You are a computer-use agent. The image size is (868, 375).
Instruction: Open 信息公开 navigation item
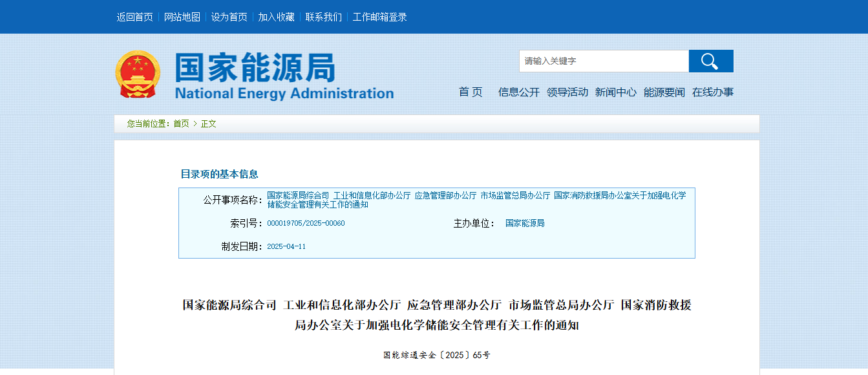click(x=519, y=92)
